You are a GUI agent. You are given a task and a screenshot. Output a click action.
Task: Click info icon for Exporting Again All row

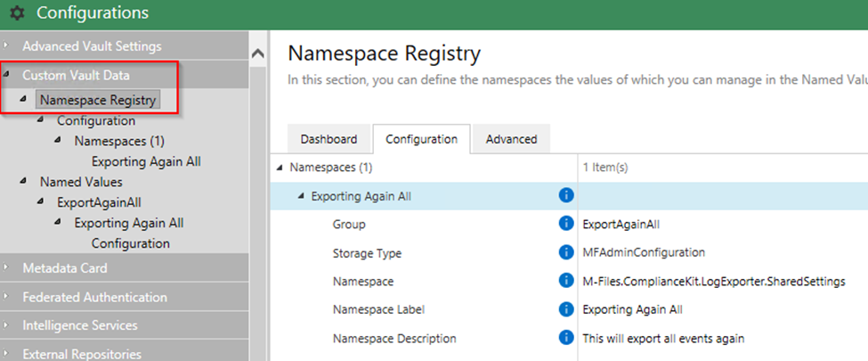(565, 195)
